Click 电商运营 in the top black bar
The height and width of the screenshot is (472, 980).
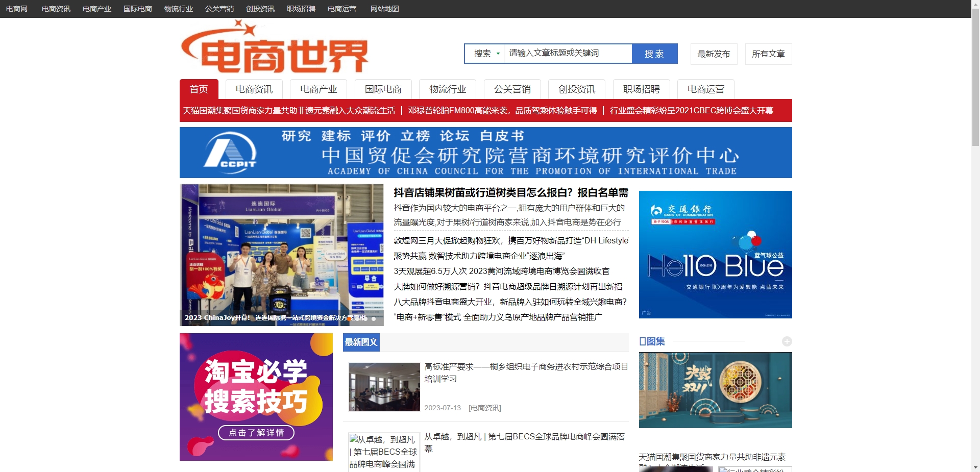coord(342,9)
